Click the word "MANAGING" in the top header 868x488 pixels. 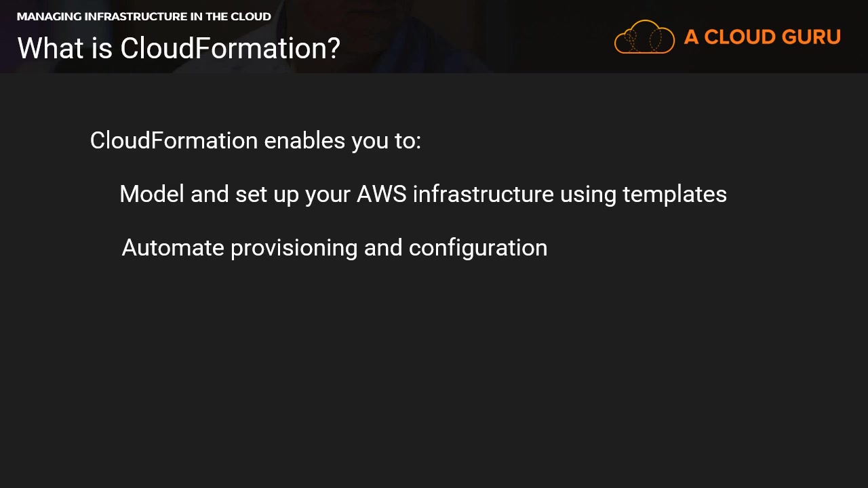click(x=49, y=17)
